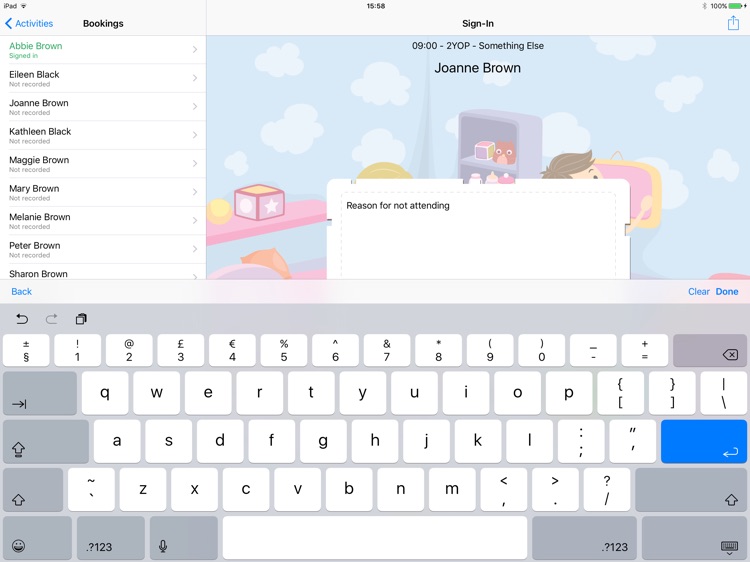Tap the tilde backtick key
This screenshot has width=750, height=562.
[x=91, y=490]
